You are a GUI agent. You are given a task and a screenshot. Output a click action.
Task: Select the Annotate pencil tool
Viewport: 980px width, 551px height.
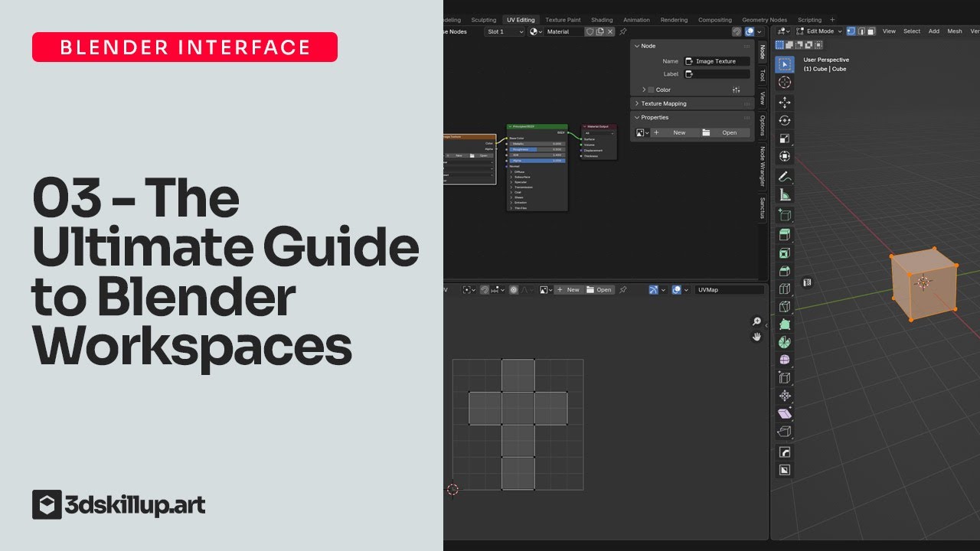pos(784,177)
